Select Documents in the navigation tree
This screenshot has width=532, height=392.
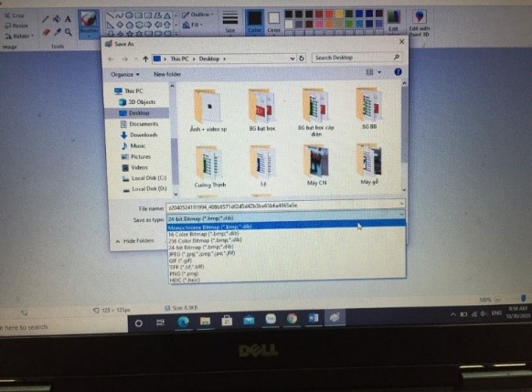pos(140,123)
